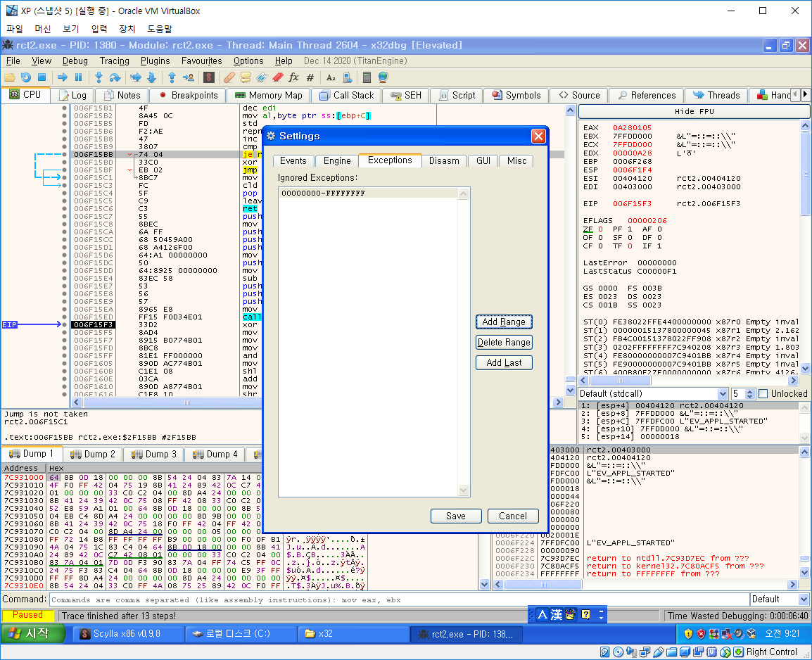
Task: Switch to Scylla x86 v0.9.8 taskbar item
Action: [x=127, y=633]
